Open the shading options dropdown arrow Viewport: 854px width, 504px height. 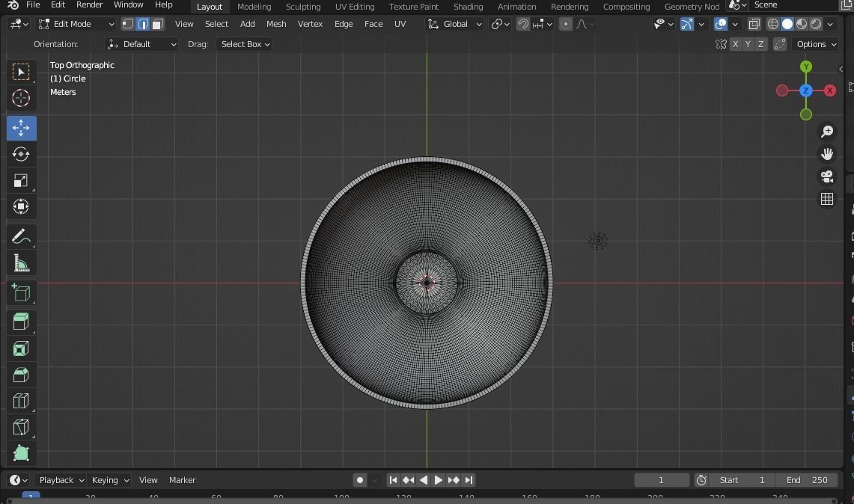[830, 24]
